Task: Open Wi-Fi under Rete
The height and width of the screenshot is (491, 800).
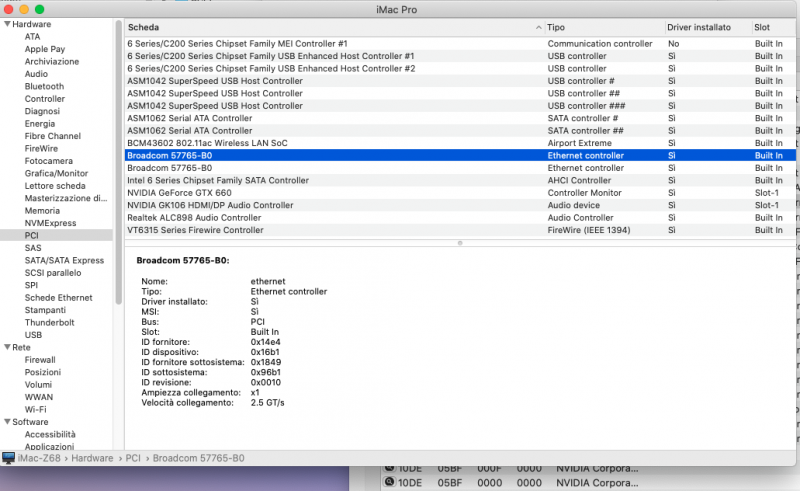Action: pos(35,409)
